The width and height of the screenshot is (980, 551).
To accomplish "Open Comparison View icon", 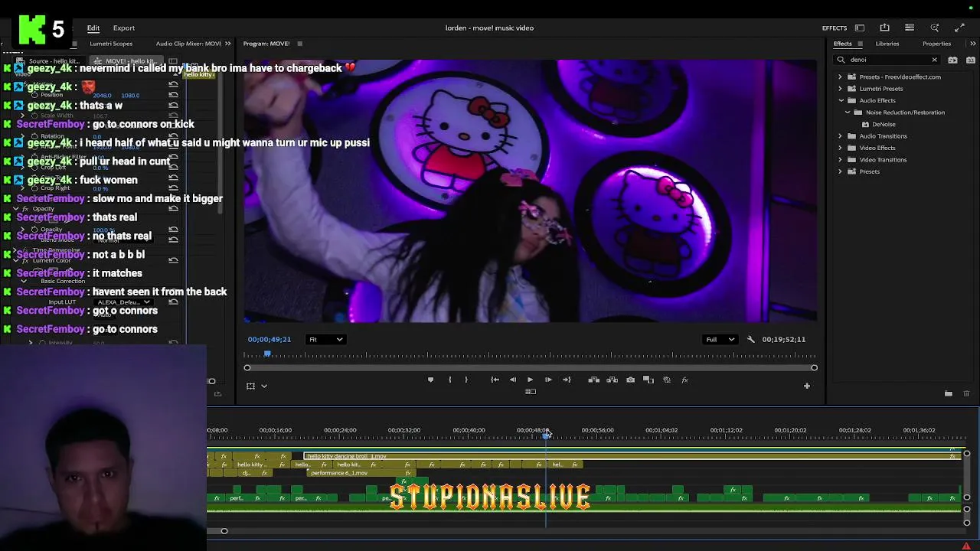I will coord(648,380).
